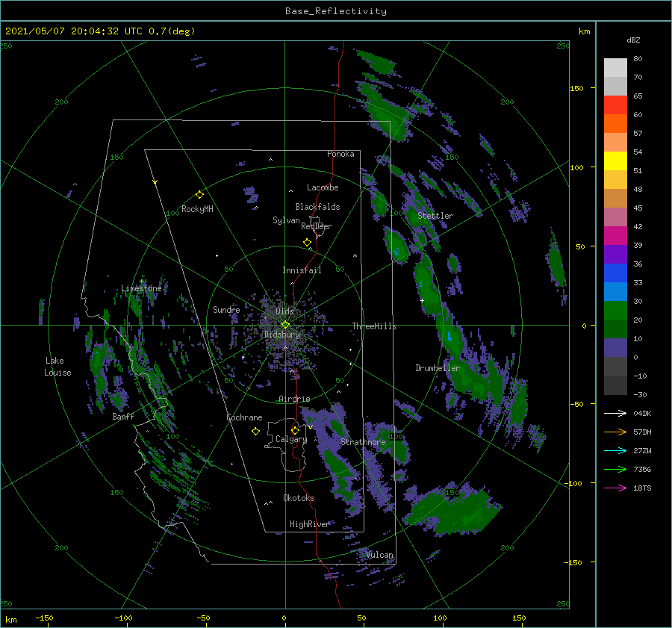Pick the blue swatch between 36 and 33 dBZ

(615, 273)
